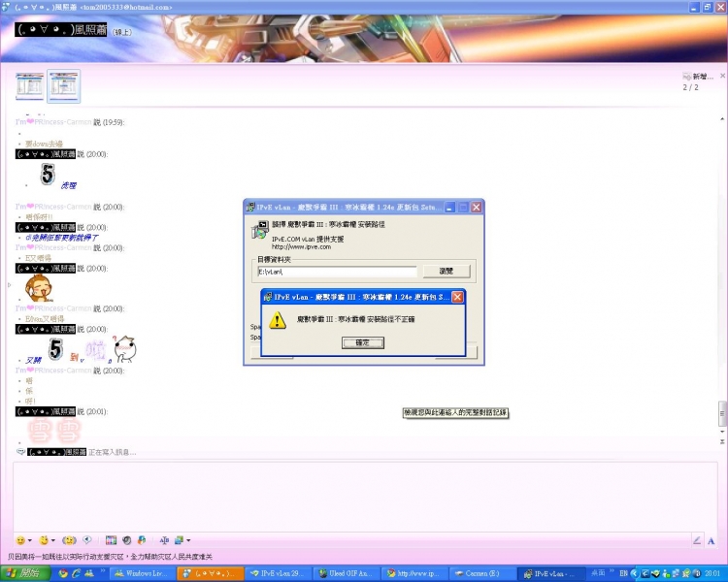
Task: Expand the emoticon dropdown arrow
Action: click(30, 540)
